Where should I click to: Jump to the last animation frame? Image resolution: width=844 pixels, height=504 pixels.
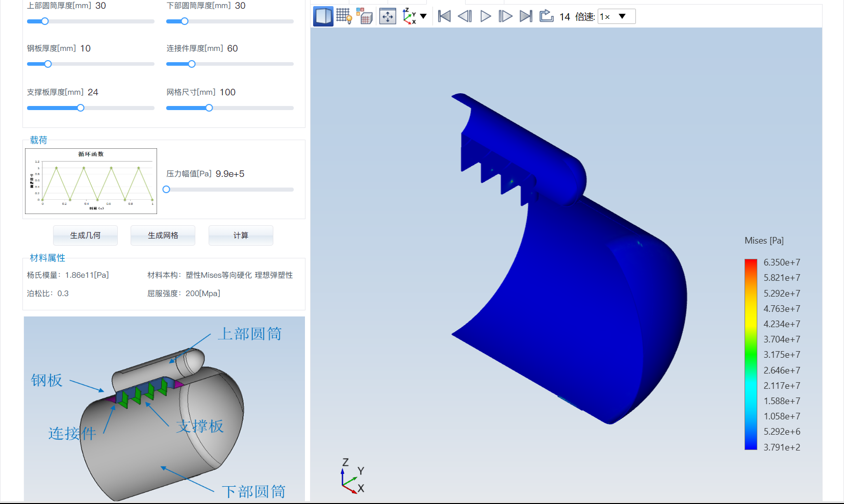tap(526, 16)
